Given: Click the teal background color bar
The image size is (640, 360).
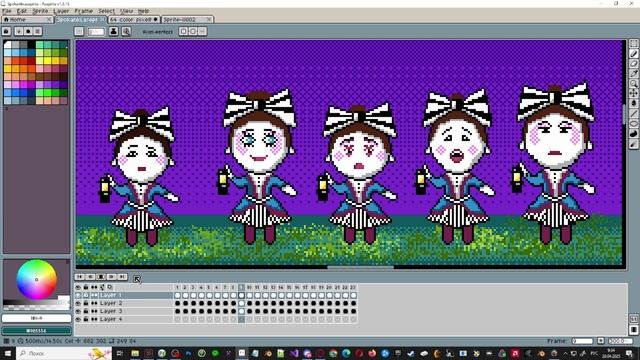Looking at the screenshot, I should [36, 331].
